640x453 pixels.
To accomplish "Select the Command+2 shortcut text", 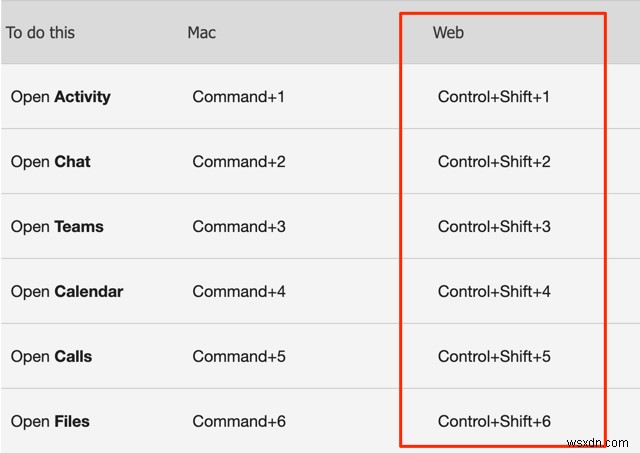I will tap(239, 162).
